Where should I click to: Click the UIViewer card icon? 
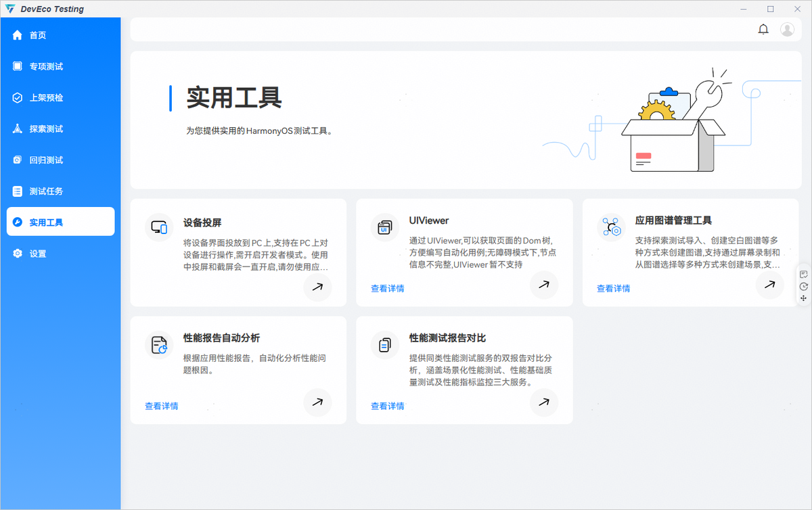[x=385, y=227]
